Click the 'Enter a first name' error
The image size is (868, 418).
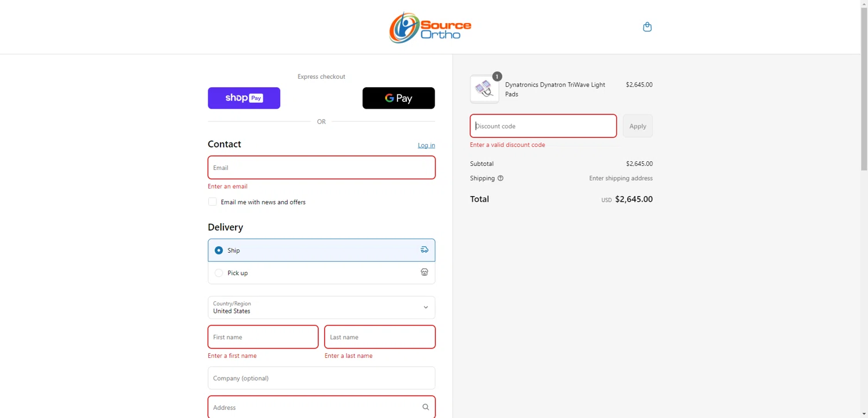(232, 356)
